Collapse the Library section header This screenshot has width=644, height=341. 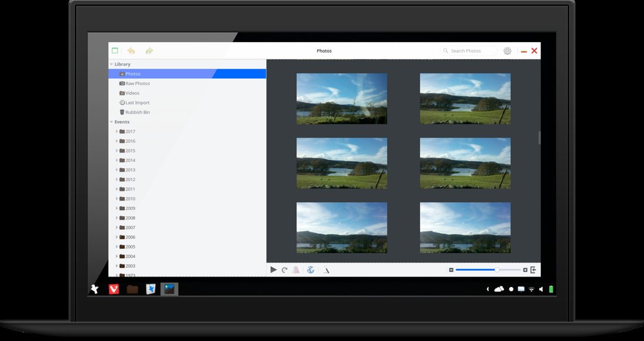coord(113,64)
